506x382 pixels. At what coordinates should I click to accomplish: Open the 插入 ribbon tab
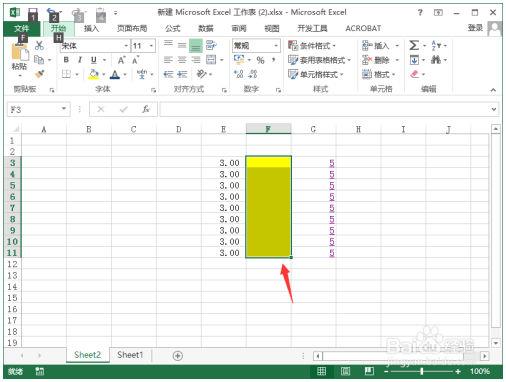91,29
